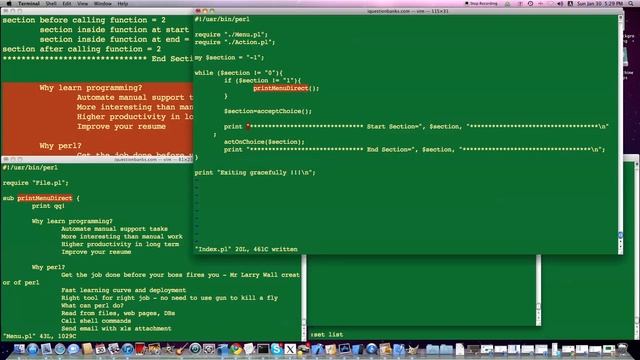The width and height of the screenshot is (640, 360).
Task: Open the Help menu
Action: [123, 4]
